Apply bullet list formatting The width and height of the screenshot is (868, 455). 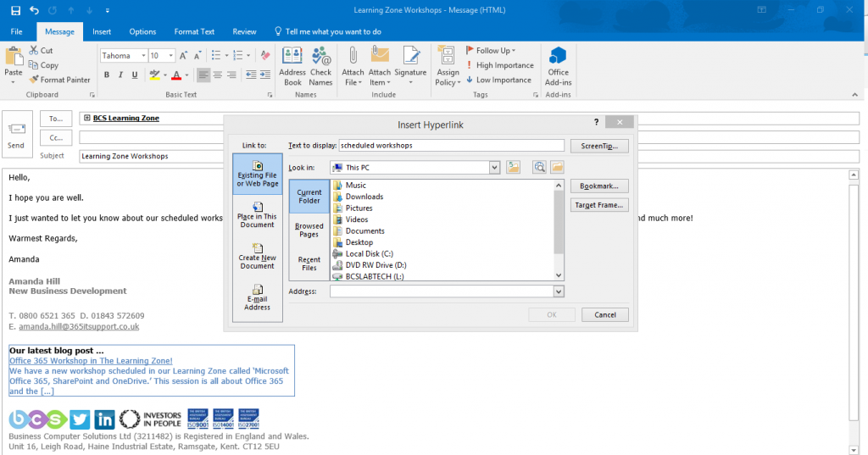point(216,55)
